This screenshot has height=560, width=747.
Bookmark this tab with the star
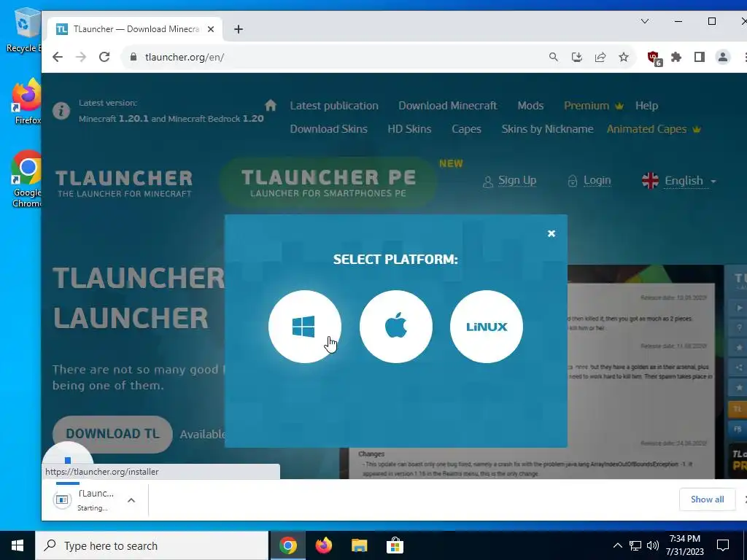coord(624,57)
